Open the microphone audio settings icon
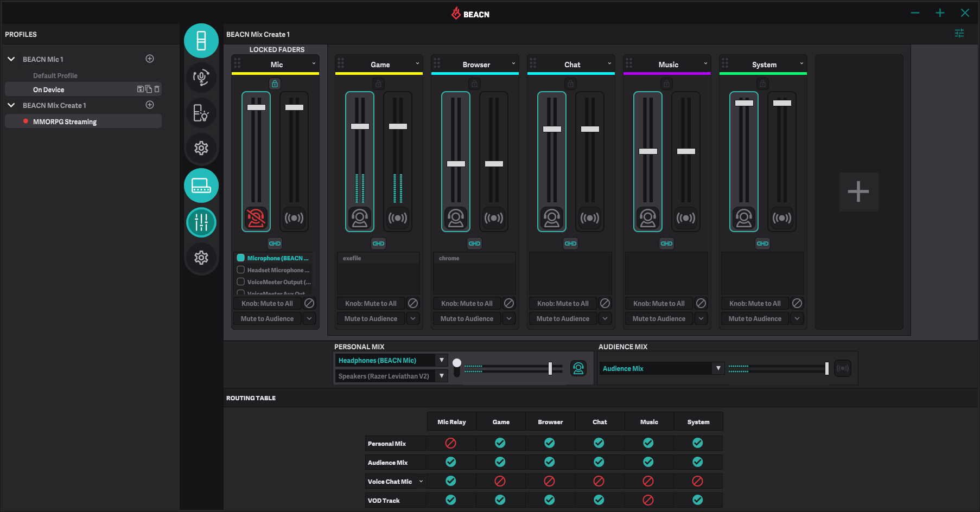This screenshot has width=980, height=512. click(201, 77)
